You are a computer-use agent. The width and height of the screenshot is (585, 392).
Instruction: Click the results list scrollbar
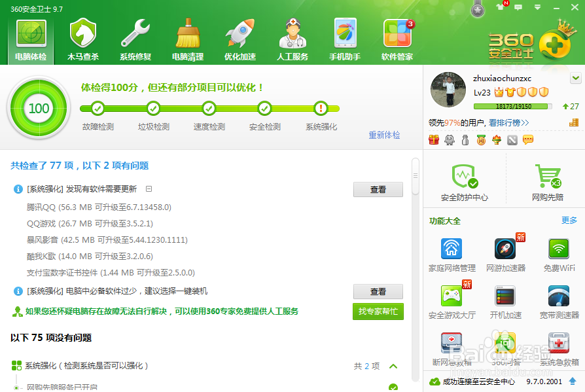click(x=416, y=176)
